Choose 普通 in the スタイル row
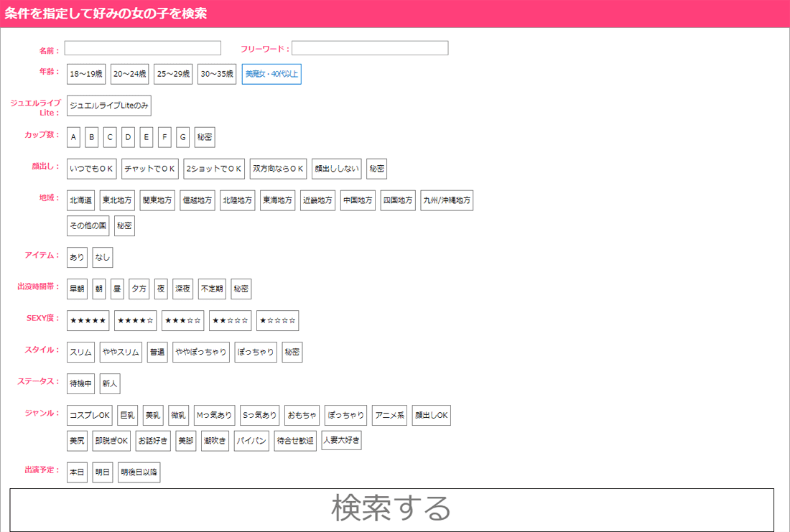790x532 pixels. click(157, 353)
